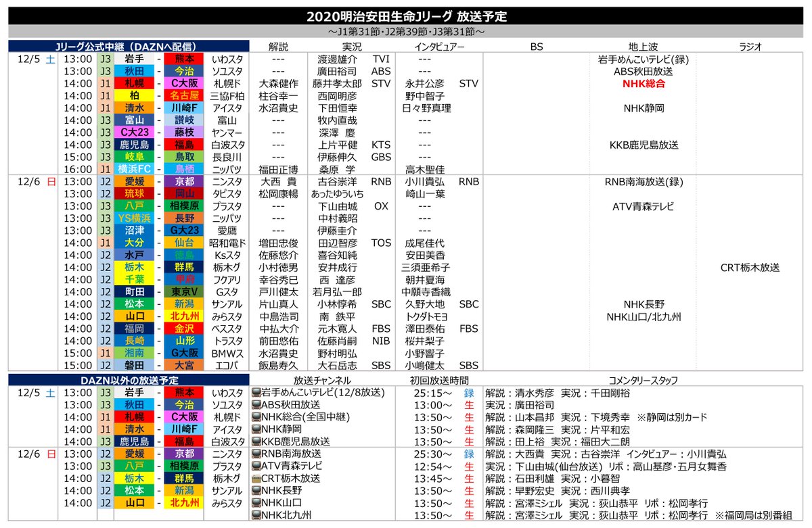
Task: Click commentator name 戸川健太
Action: [278, 291]
